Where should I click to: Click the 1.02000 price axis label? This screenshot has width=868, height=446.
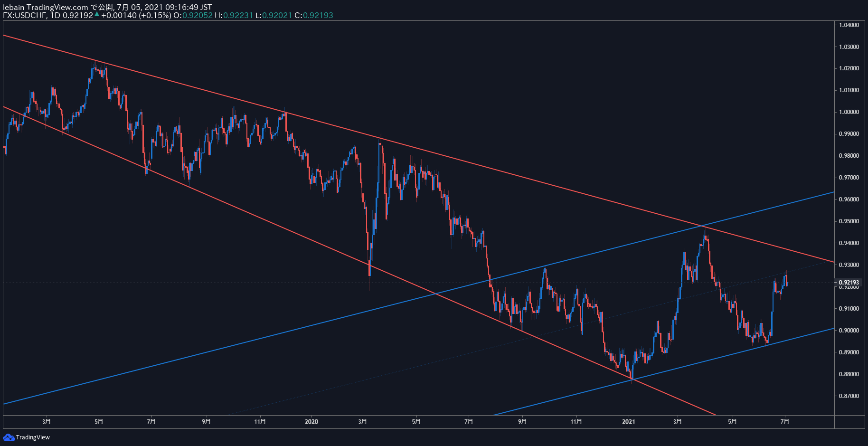click(x=849, y=68)
